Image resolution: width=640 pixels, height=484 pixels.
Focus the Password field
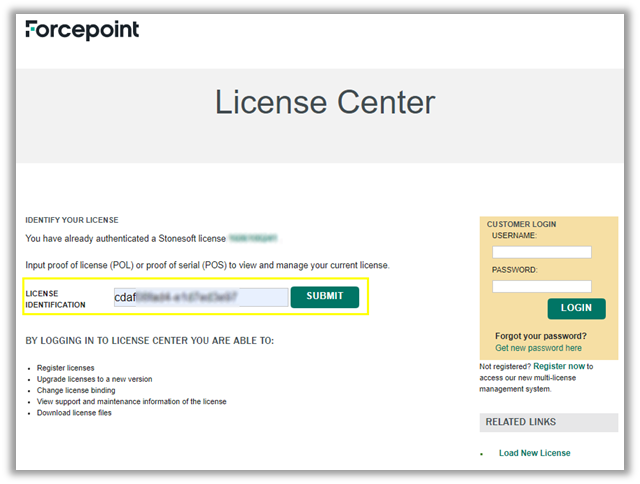coord(542,286)
